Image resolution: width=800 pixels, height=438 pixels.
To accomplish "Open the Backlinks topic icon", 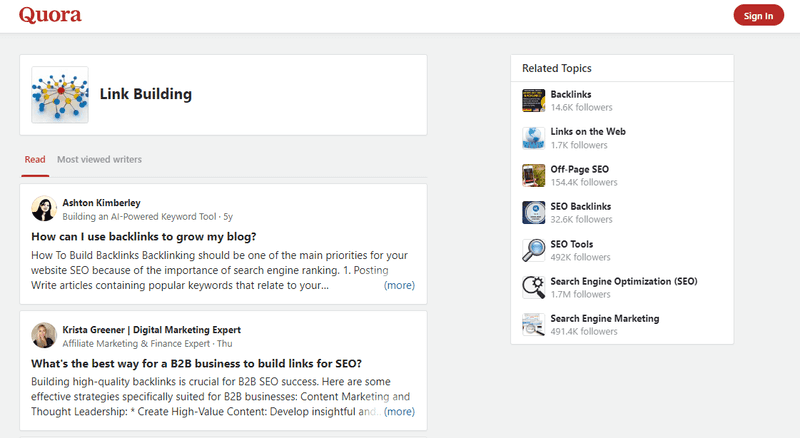I will point(533,101).
